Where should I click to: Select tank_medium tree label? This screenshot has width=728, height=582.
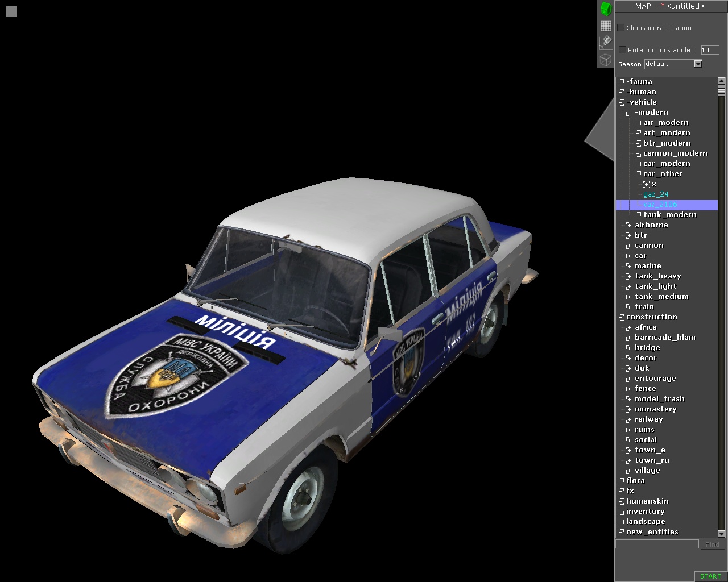[x=661, y=297]
